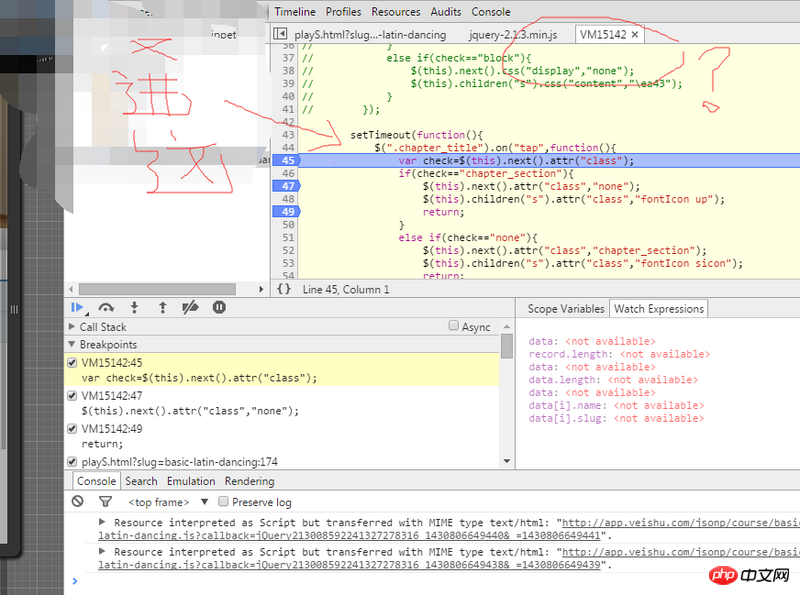Pretty print source with braces icon
This screenshot has width=800, height=595.
coord(284,289)
